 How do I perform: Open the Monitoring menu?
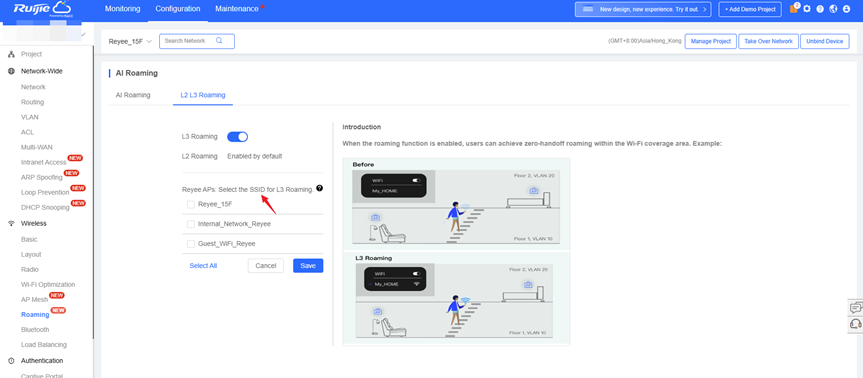123,9
